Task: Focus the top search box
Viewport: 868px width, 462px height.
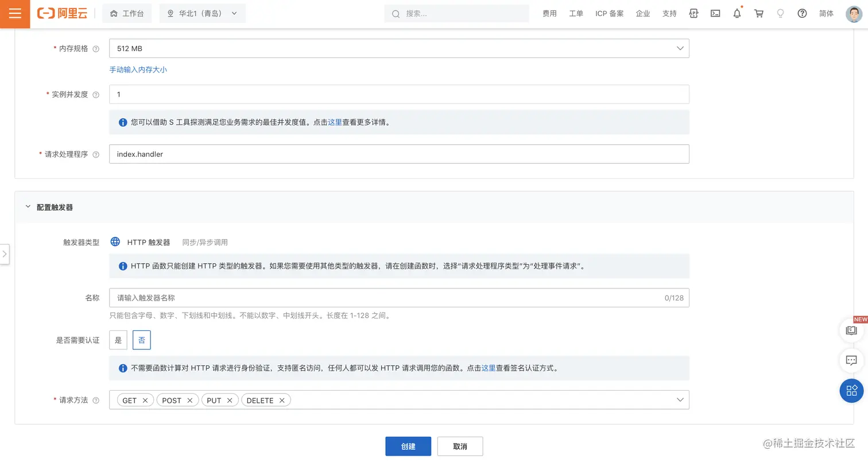Action: (456, 14)
